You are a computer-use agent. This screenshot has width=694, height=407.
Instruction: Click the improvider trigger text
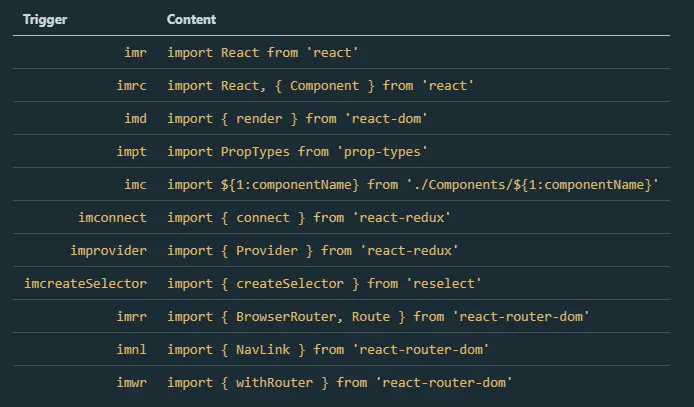pos(109,250)
